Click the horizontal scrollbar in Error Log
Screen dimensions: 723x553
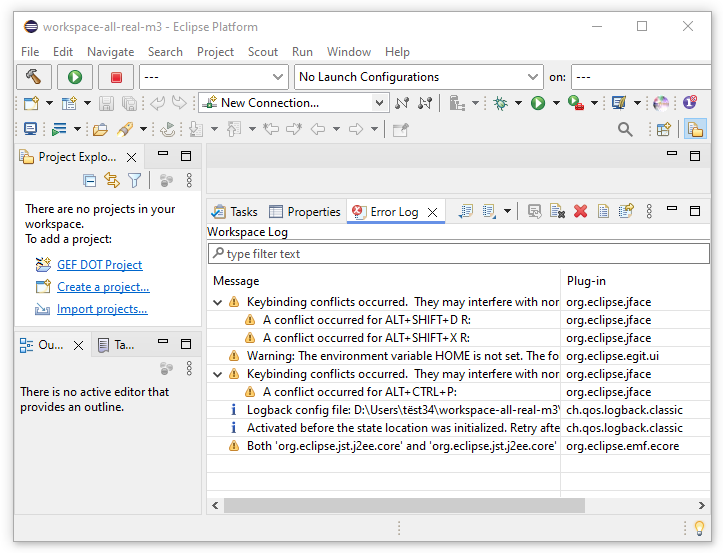[400, 506]
